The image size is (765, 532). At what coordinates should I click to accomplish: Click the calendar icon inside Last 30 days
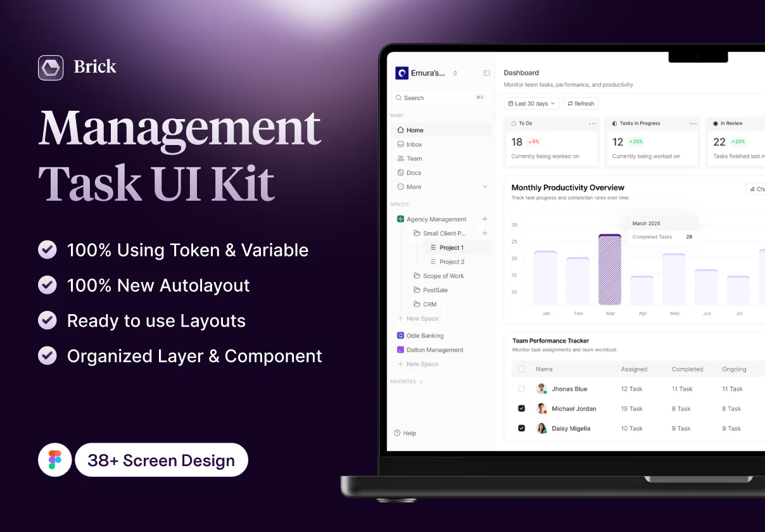[510, 103]
